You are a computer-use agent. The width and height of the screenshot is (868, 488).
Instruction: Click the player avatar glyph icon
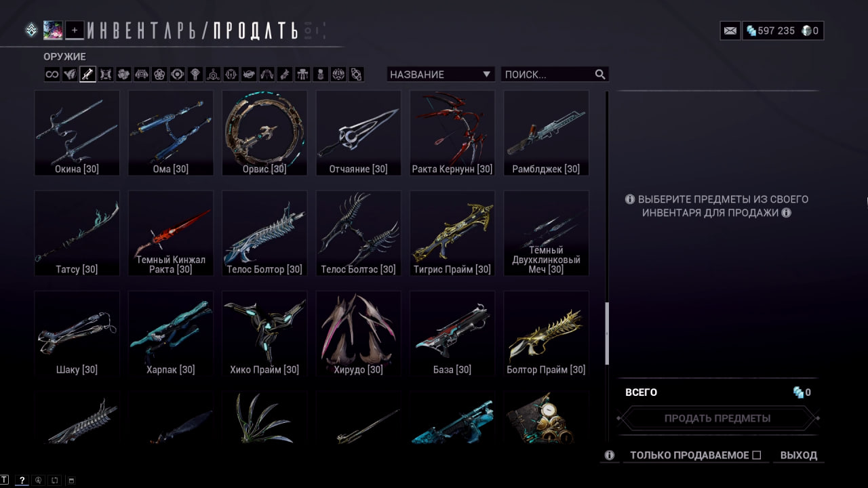pyautogui.click(x=53, y=30)
